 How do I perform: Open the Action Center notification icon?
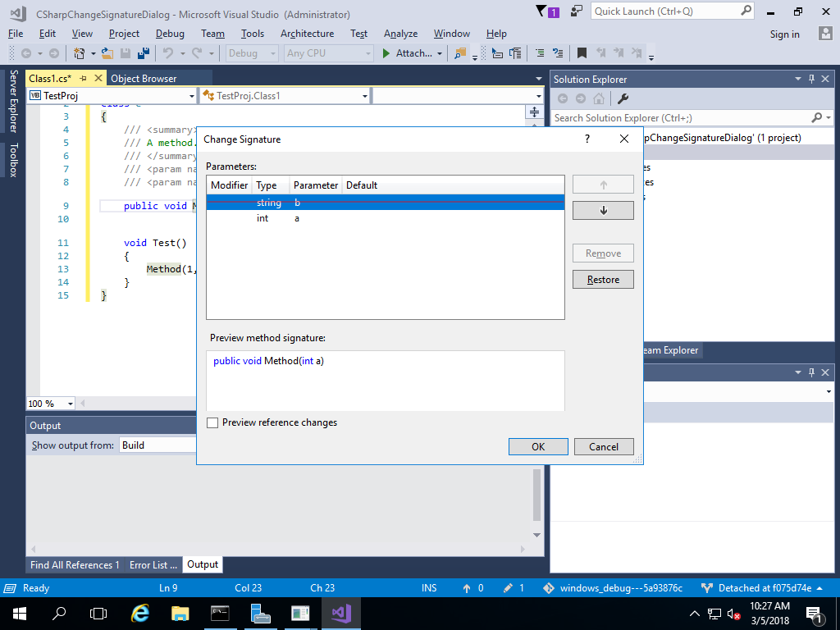point(815,614)
